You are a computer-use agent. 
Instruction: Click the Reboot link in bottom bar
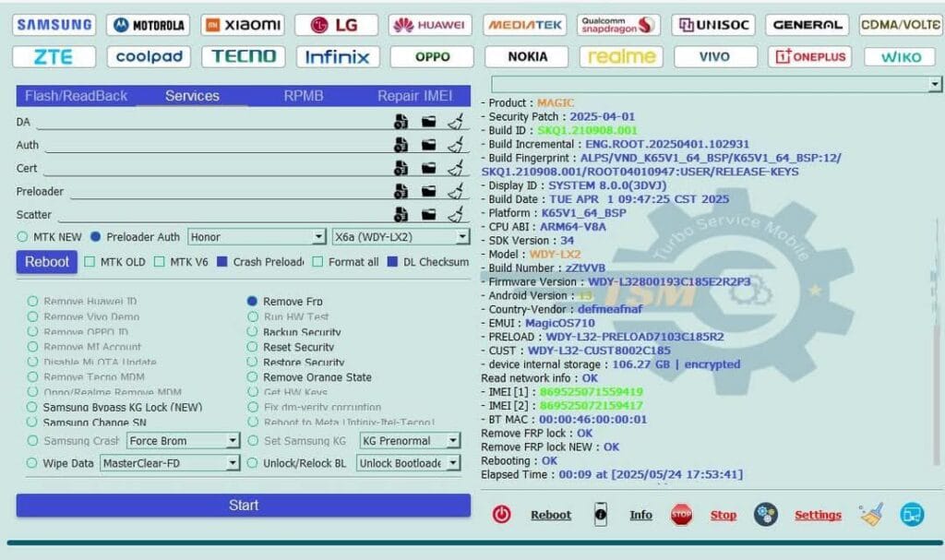[551, 515]
